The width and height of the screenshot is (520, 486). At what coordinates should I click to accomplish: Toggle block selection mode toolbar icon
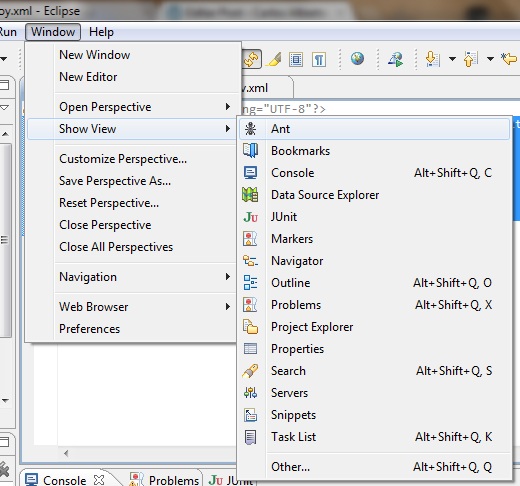click(296, 60)
